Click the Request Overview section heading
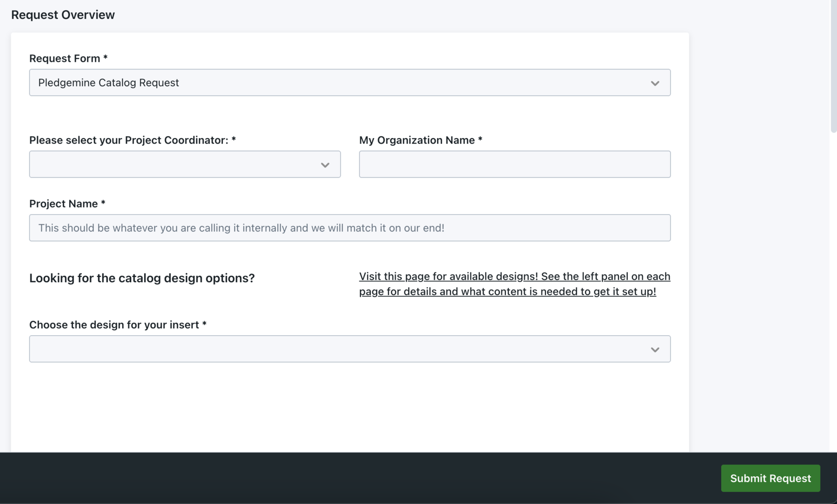This screenshot has height=504, width=837. point(63,15)
